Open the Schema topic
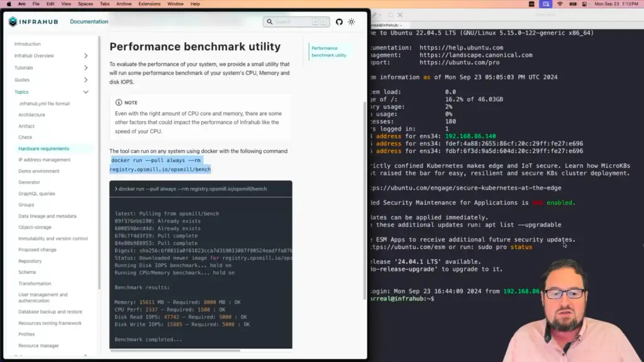The height and width of the screenshot is (362, 644). click(x=27, y=272)
